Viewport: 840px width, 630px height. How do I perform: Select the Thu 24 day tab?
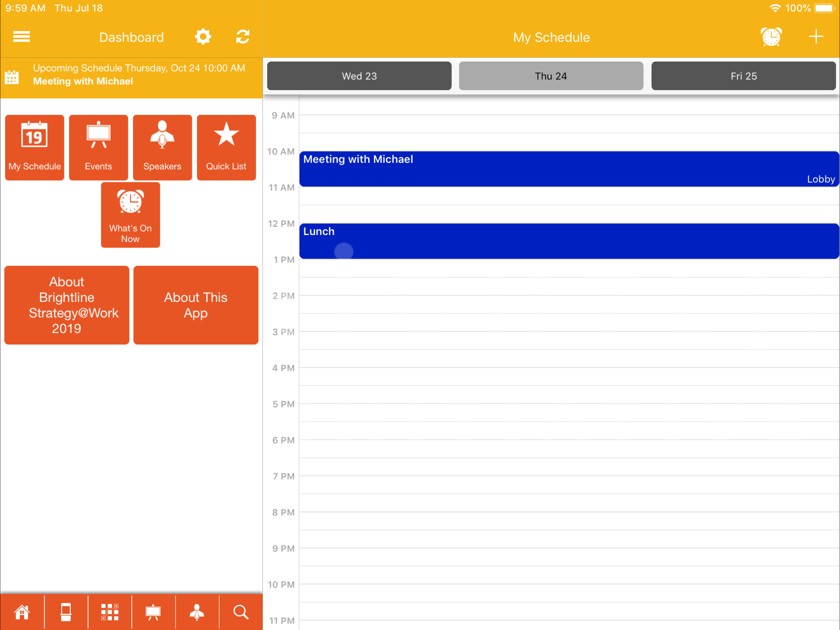click(x=551, y=76)
